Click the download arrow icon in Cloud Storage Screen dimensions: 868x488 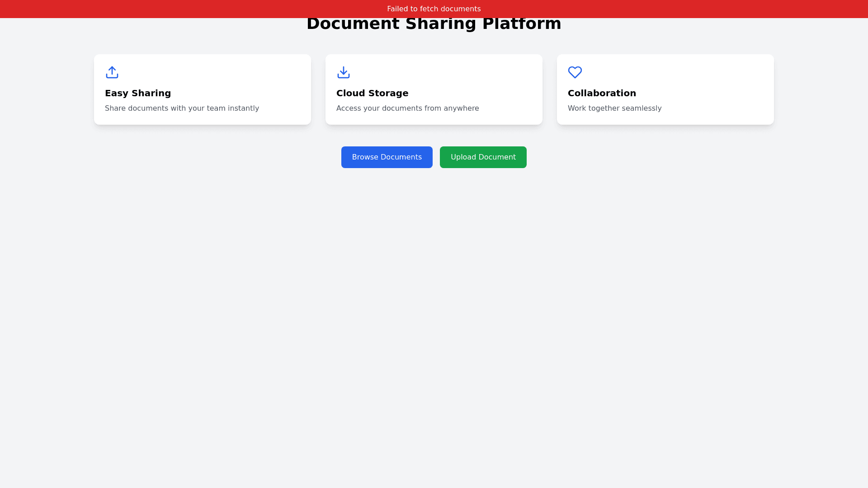coord(344,72)
